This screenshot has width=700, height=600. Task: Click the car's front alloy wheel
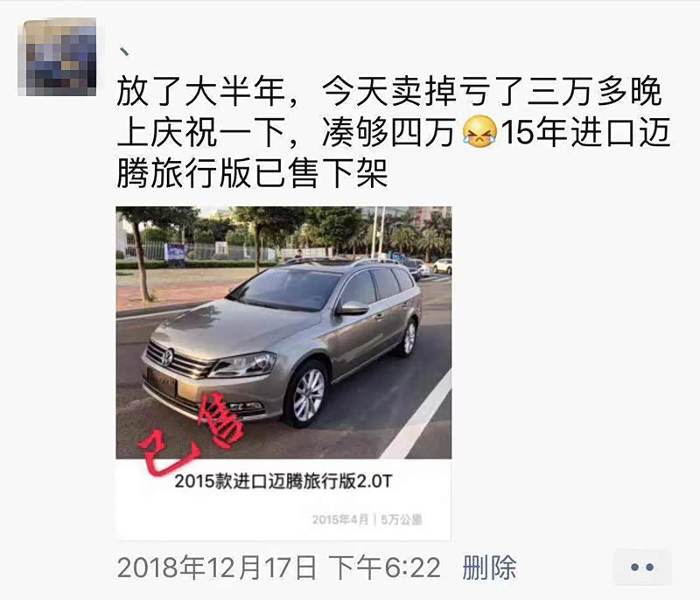pyautogui.click(x=307, y=394)
